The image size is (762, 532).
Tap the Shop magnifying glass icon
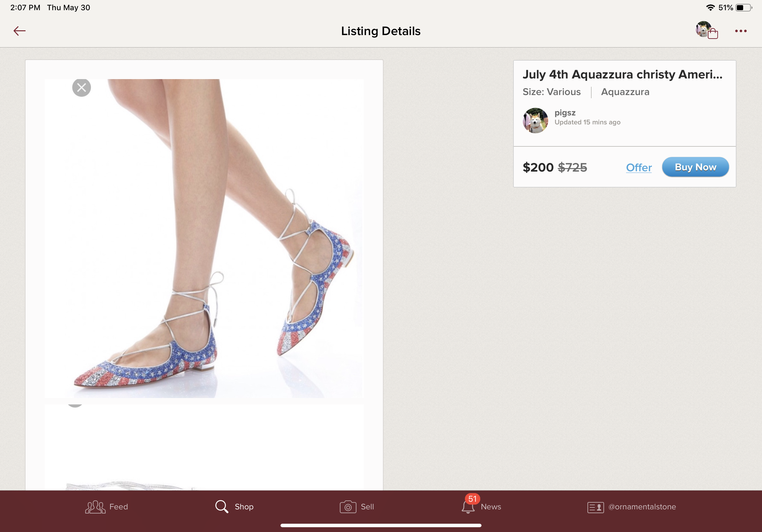(221, 506)
